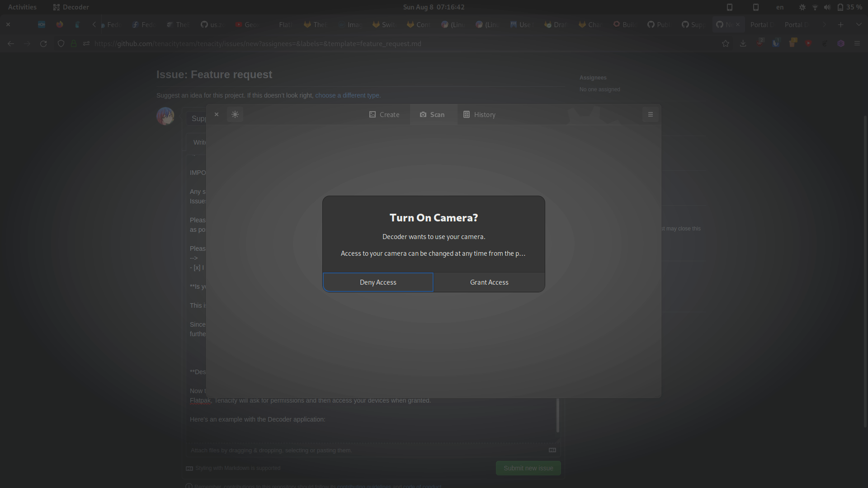Click the brightness gear tray icon

[802, 7]
